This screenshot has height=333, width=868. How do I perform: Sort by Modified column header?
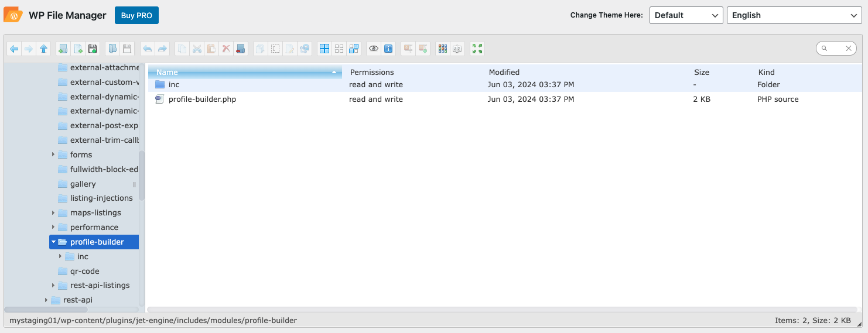pyautogui.click(x=504, y=73)
